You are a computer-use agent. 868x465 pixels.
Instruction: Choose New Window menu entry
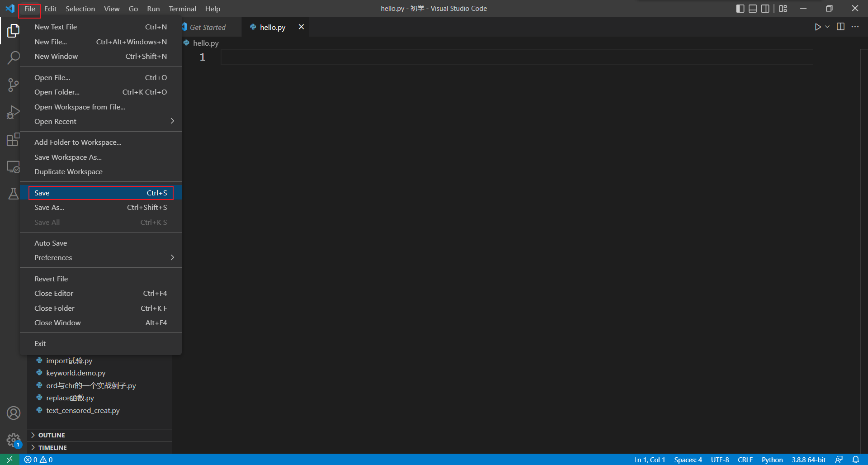tap(101, 56)
